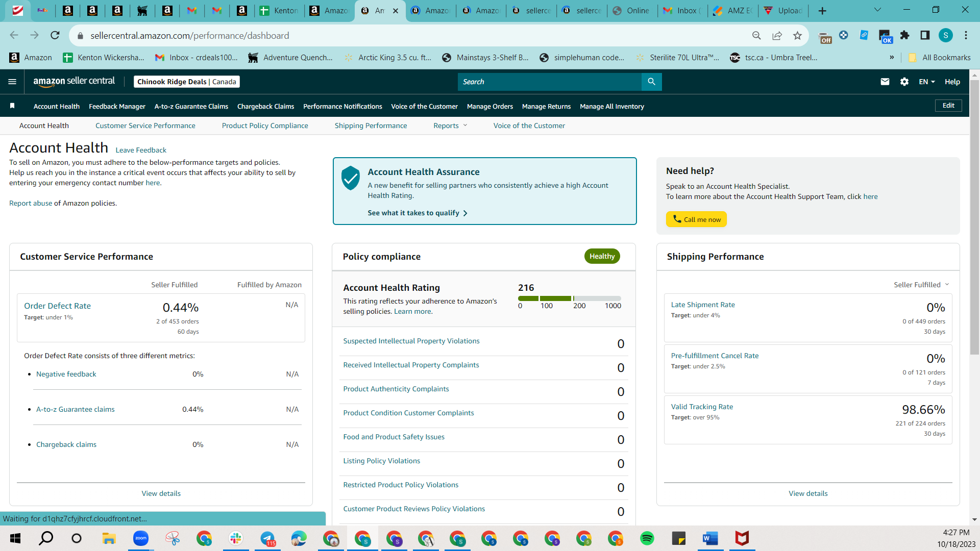Click the Healthy status badge

[602, 256]
